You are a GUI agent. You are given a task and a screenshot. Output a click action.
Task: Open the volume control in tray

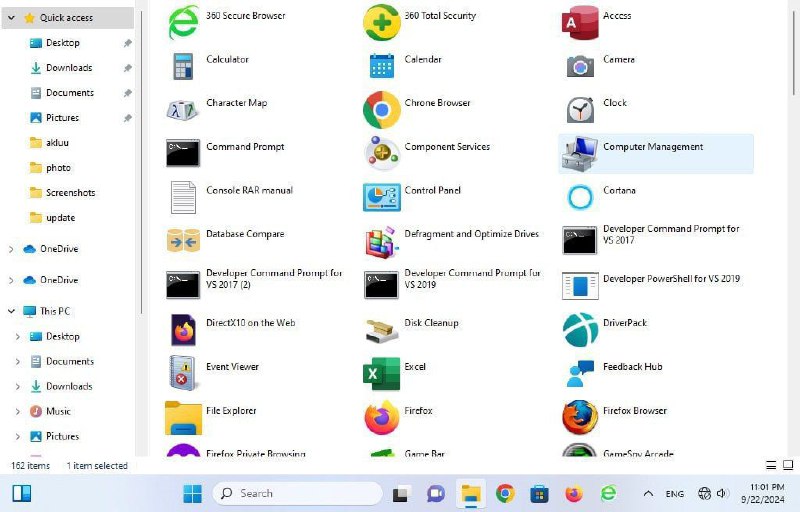coord(721,494)
